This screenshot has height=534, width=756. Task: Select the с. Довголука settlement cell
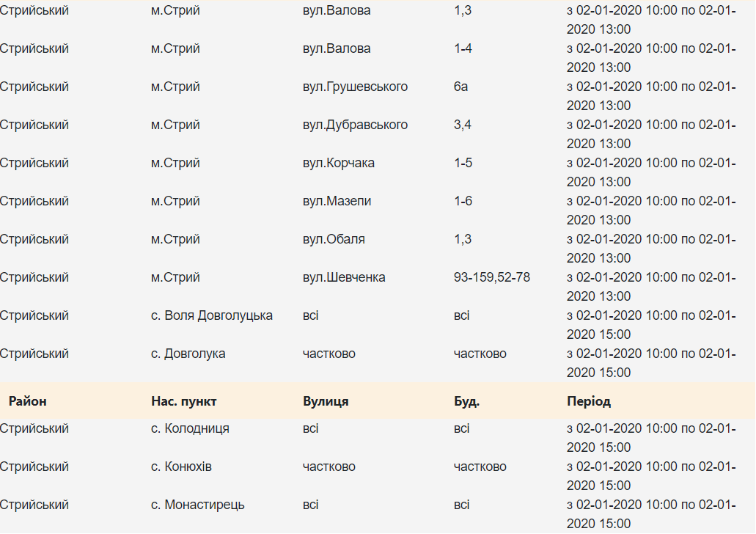point(188,354)
